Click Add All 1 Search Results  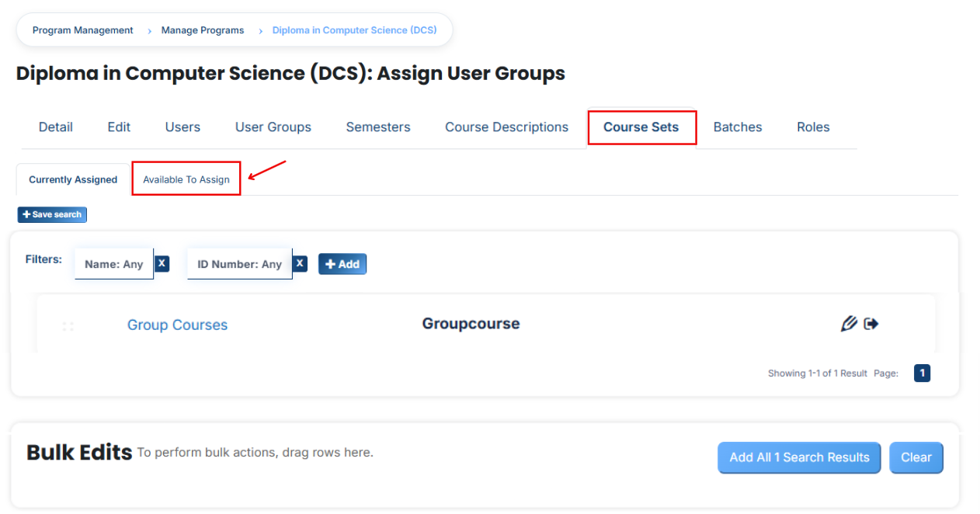pos(799,457)
